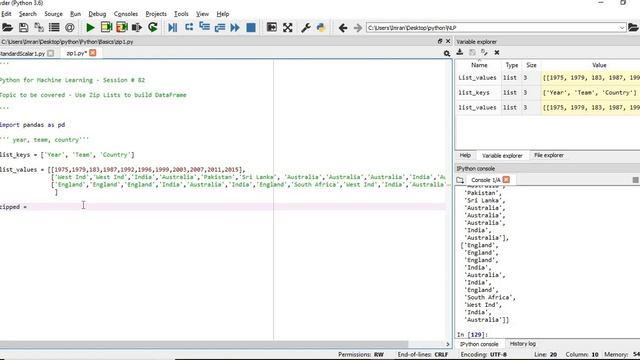This screenshot has height=360, width=640.
Task: Open Preferences with the wrench icon
Action: pos(305,28)
